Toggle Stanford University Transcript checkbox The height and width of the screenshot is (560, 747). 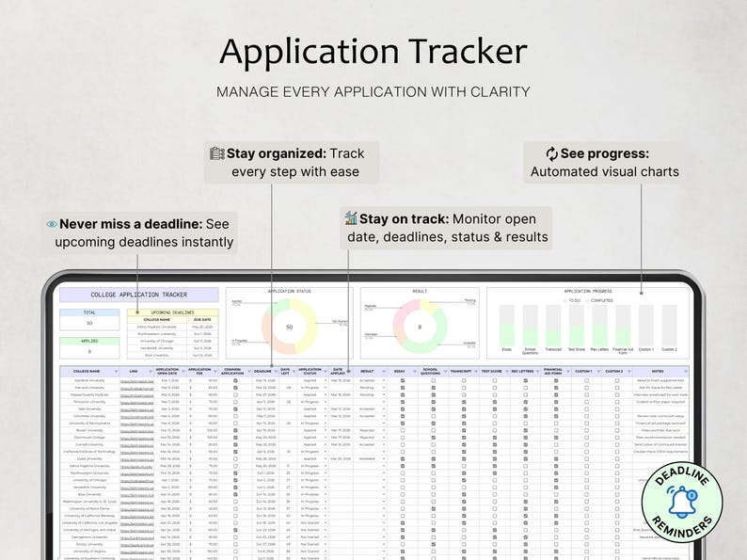(464, 380)
